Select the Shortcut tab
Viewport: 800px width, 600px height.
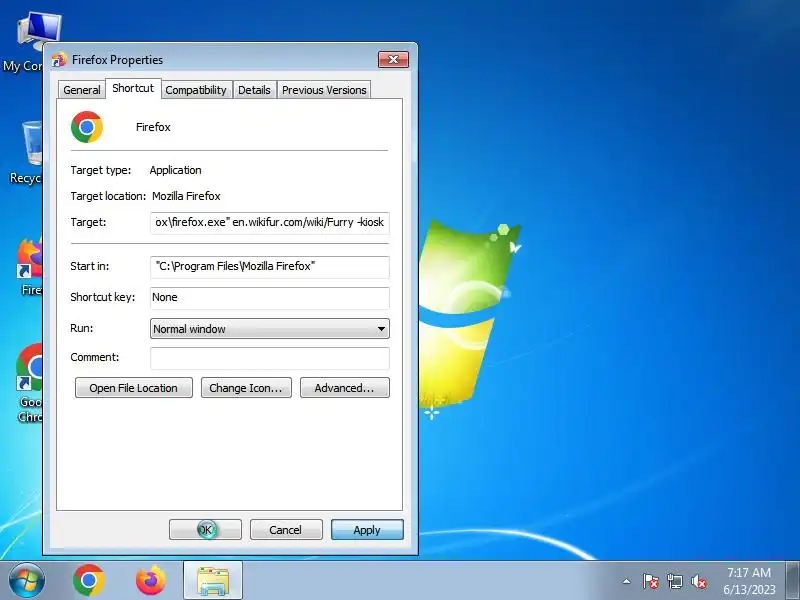(133, 88)
